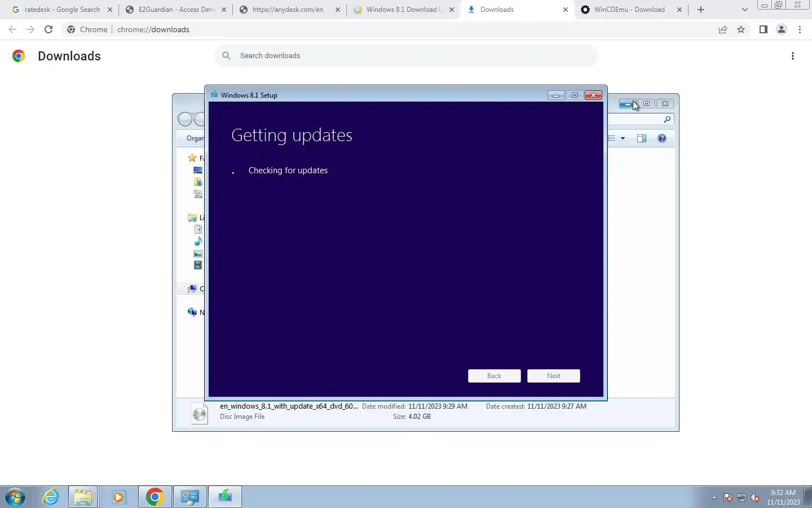Click the disc image file thumbnail in details pane
The width and height of the screenshot is (812, 508).
[x=200, y=414]
